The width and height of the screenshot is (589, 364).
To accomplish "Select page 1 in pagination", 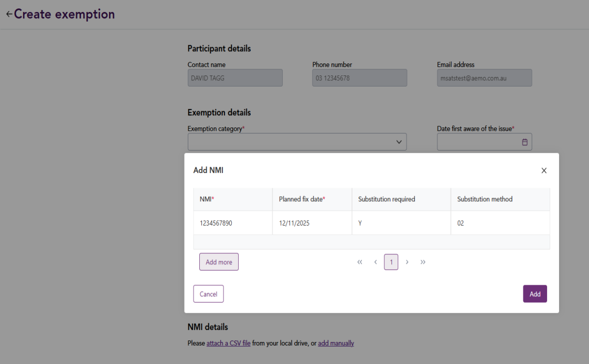I will point(391,262).
